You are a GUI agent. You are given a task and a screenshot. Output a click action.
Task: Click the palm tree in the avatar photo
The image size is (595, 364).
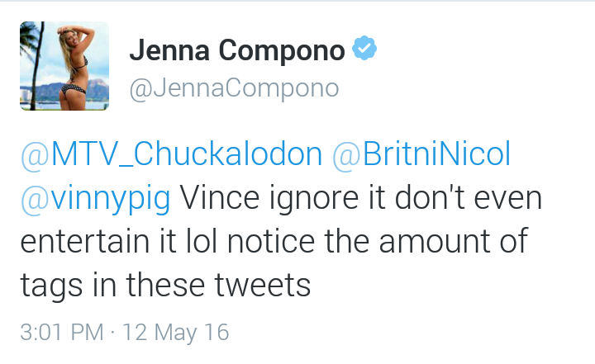coord(33,64)
